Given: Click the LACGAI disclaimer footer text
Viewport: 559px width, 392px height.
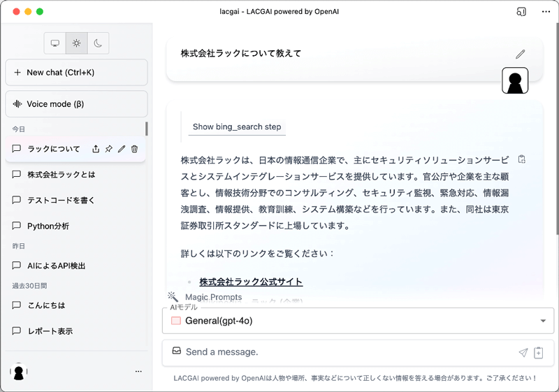Looking at the screenshot, I should (355, 378).
